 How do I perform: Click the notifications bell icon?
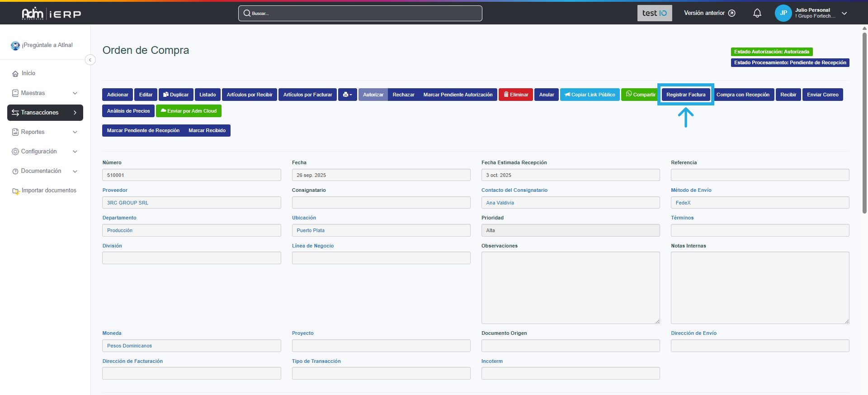[757, 13]
